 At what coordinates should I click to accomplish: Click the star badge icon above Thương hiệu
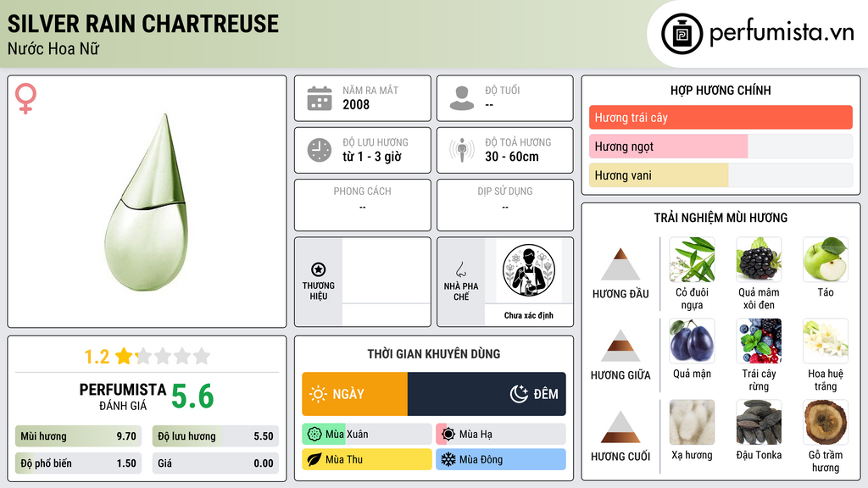319,269
